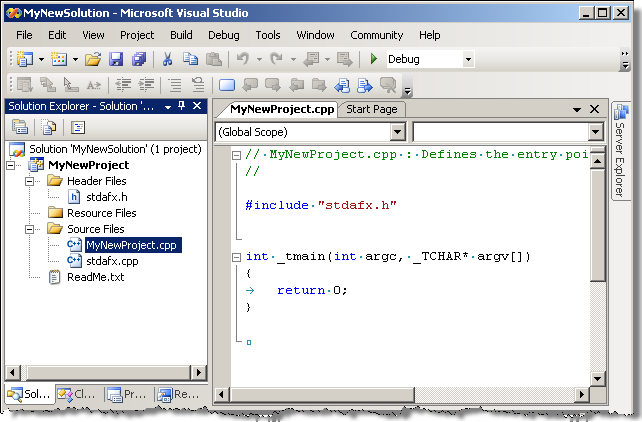642x422 pixels.
Task: Click the New Project toolbar icon
Action: [x=25, y=59]
